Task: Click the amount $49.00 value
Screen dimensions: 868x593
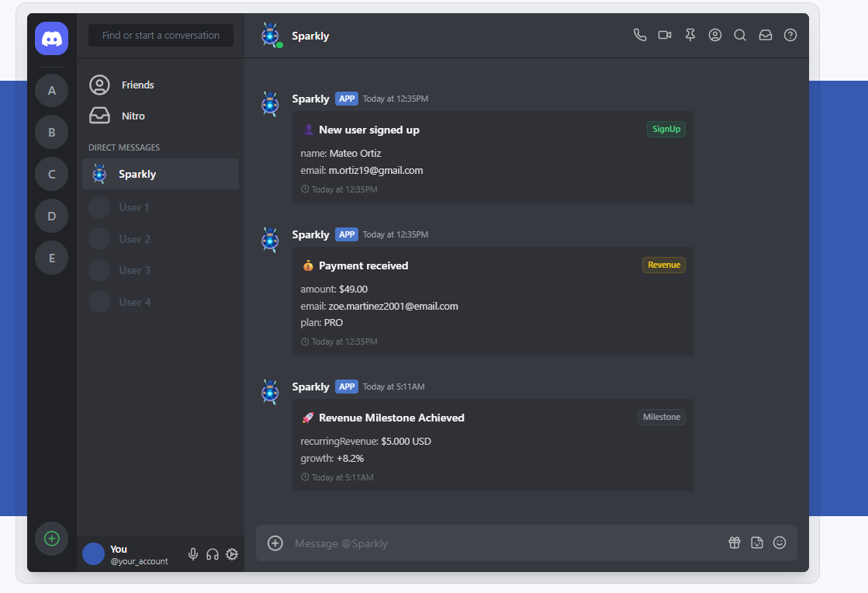Action: [353, 289]
